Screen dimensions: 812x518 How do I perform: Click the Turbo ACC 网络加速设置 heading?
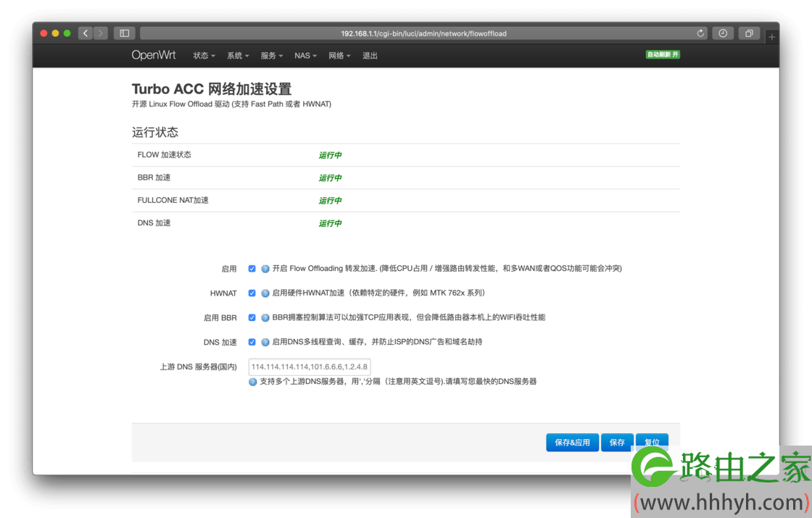click(x=212, y=89)
